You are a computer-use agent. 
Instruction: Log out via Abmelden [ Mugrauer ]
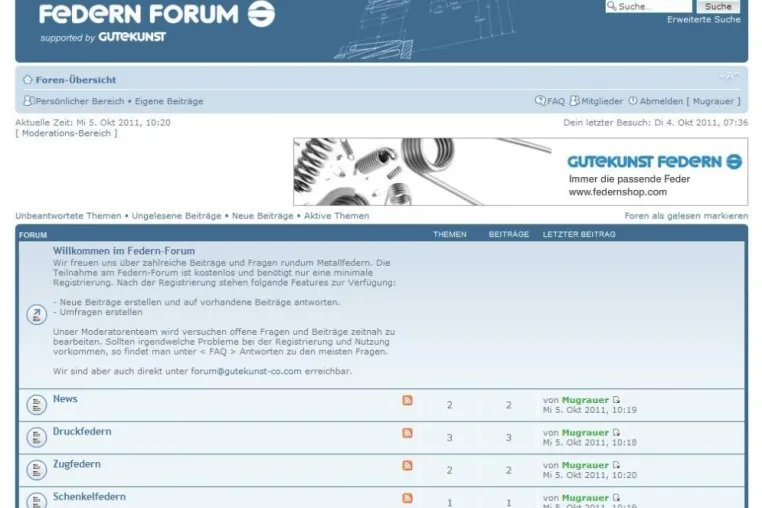point(690,101)
